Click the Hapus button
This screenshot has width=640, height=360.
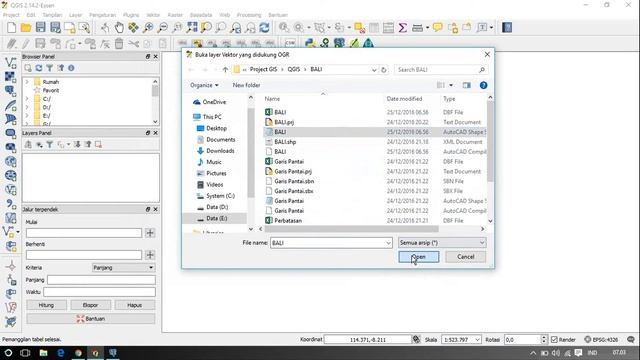pyautogui.click(x=135, y=305)
